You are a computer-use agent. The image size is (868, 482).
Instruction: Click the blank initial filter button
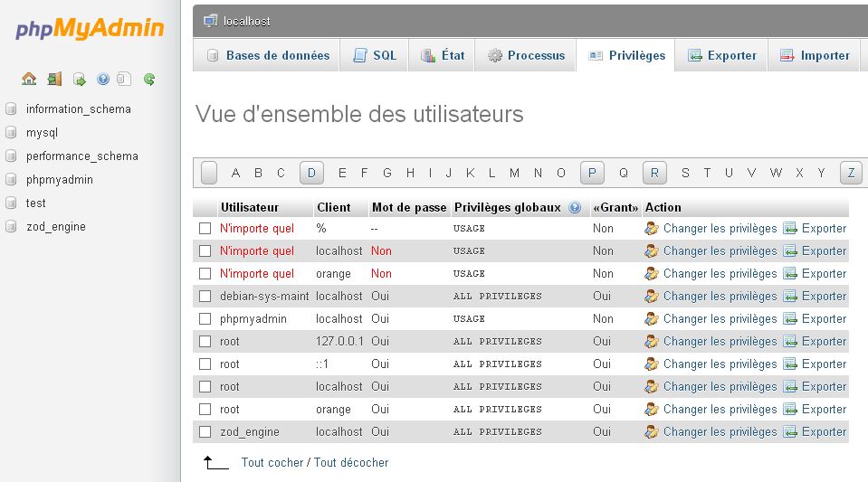point(209,173)
